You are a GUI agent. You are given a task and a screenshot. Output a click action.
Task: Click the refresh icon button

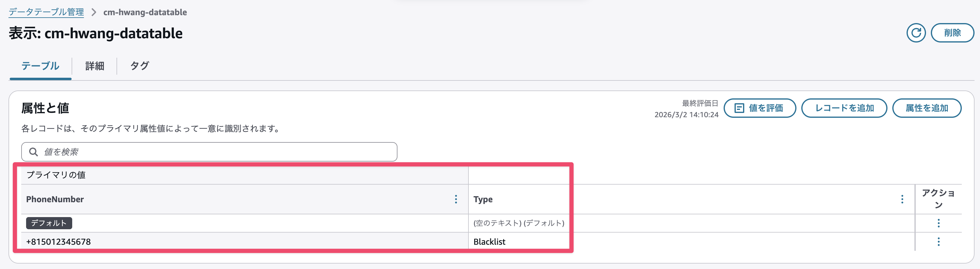point(916,33)
